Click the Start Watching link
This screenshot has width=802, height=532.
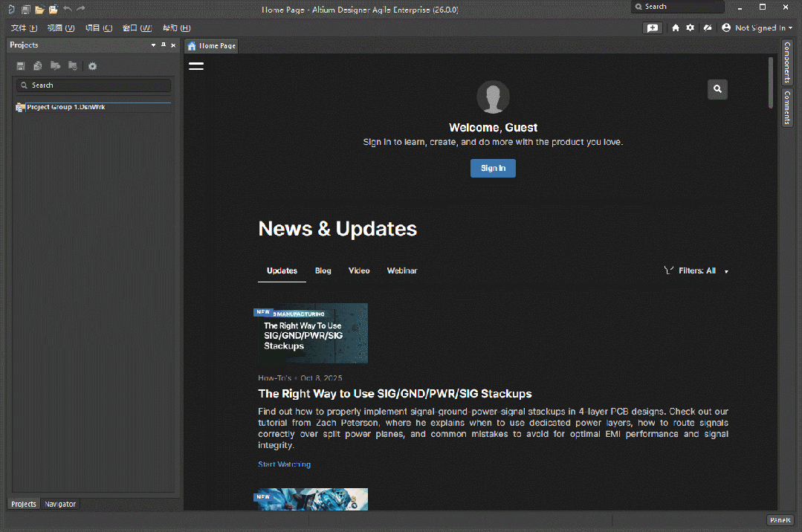point(284,464)
